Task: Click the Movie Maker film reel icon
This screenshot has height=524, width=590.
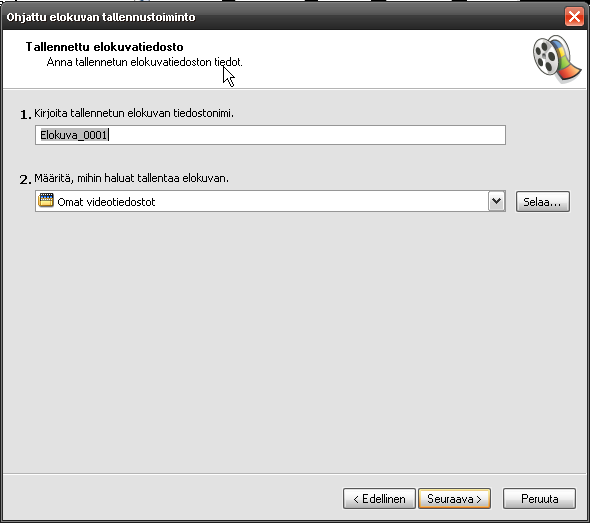Action: (557, 59)
